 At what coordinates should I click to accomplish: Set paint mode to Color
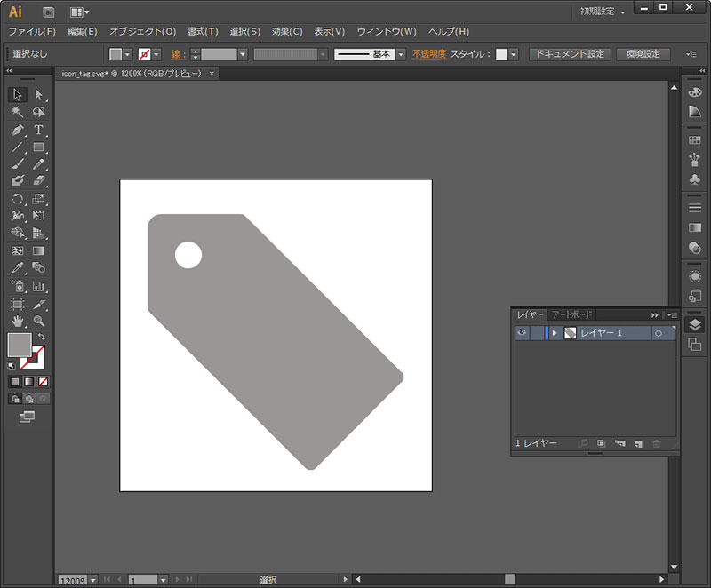[x=15, y=382]
